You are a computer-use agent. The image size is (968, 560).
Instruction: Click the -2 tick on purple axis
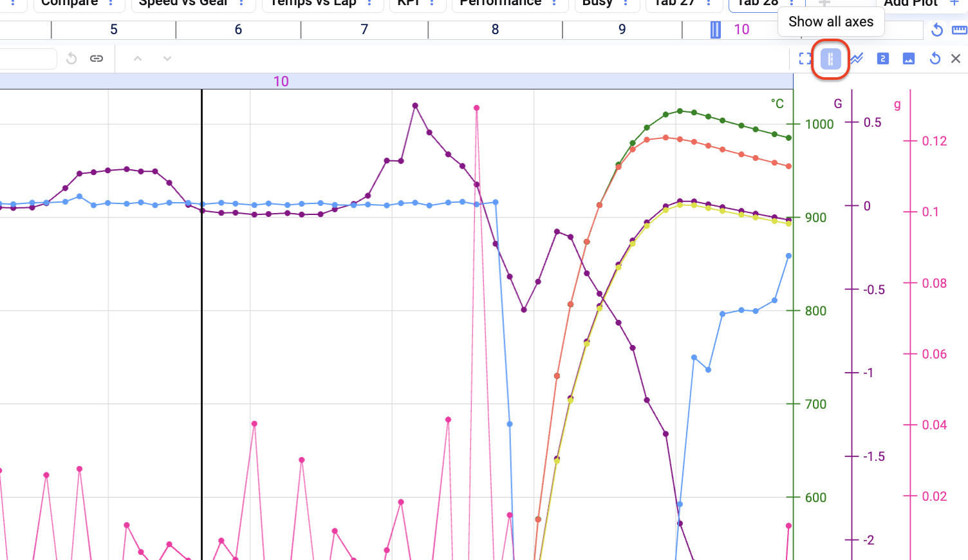point(869,540)
